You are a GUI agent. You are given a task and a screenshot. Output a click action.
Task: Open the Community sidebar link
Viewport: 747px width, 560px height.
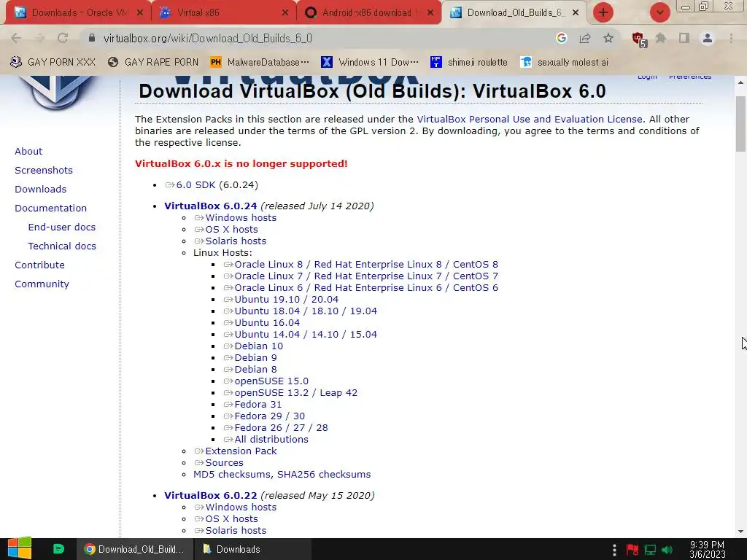42,284
